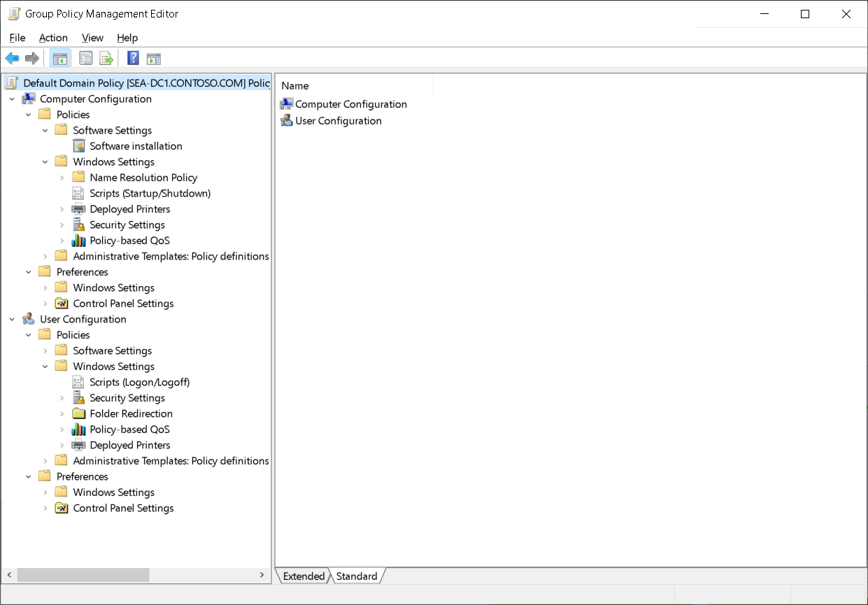The height and width of the screenshot is (605, 868).
Task: Select Scripts (Startup/Shutdown) node
Action: pyautogui.click(x=149, y=193)
